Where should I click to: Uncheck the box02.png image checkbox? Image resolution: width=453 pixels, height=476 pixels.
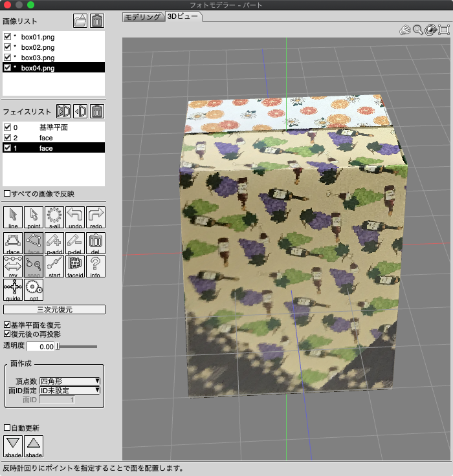tap(8, 47)
